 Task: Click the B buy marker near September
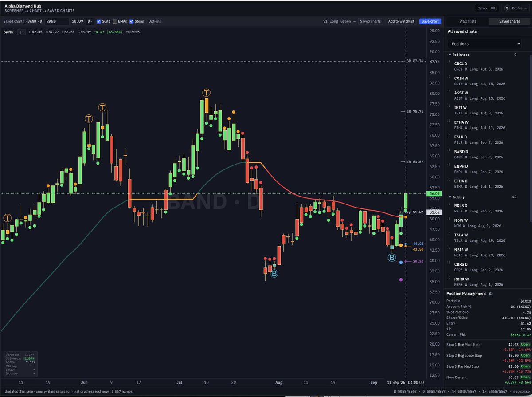pyautogui.click(x=392, y=257)
